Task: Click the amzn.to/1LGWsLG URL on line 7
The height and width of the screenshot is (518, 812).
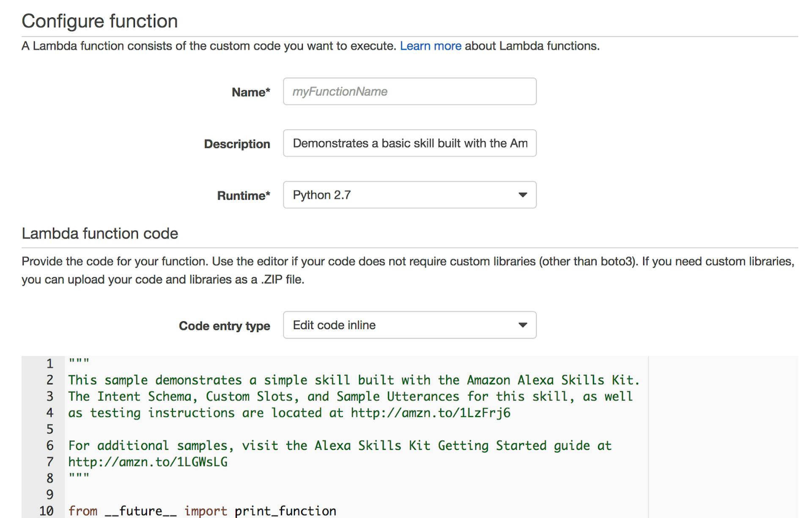Action: pyautogui.click(x=148, y=462)
